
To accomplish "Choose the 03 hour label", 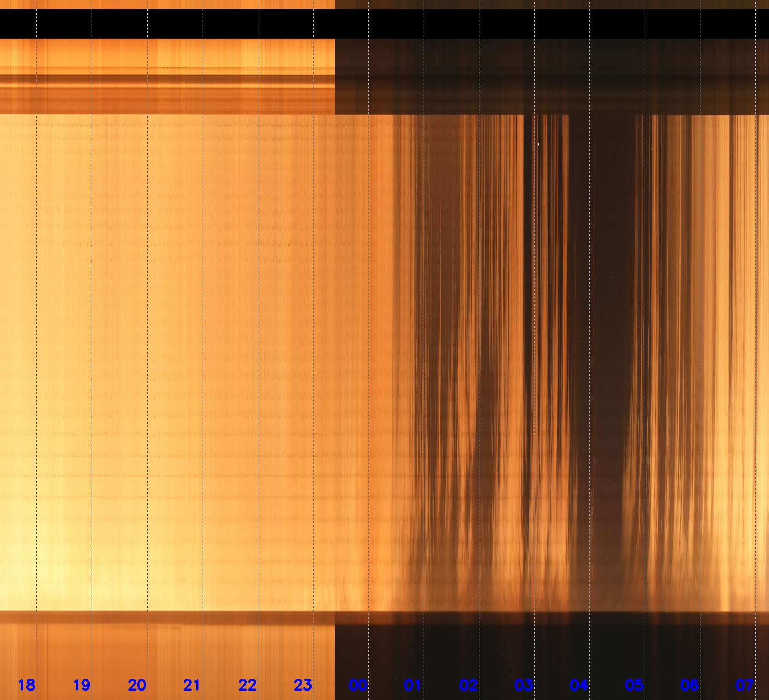I will click(x=524, y=685).
